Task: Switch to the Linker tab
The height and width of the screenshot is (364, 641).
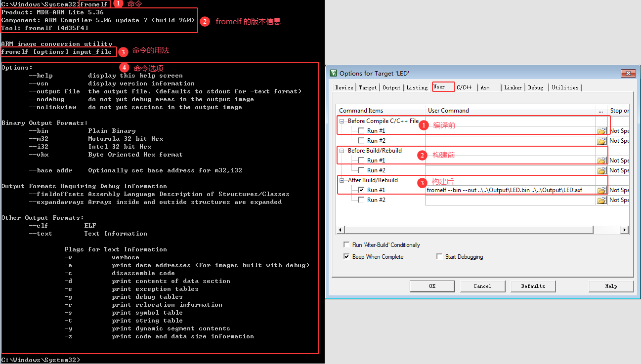Action: pyautogui.click(x=513, y=87)
